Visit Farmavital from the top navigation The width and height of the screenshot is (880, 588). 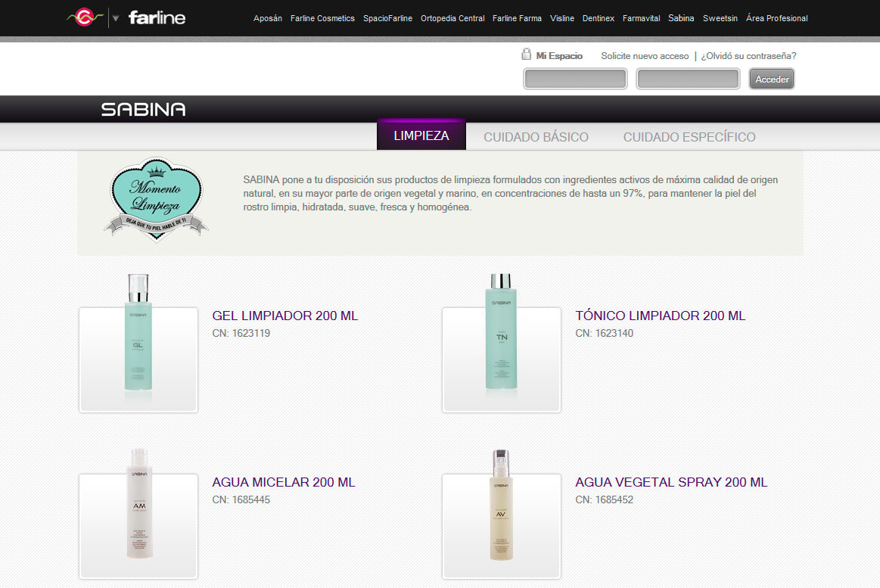coord(641,18)
